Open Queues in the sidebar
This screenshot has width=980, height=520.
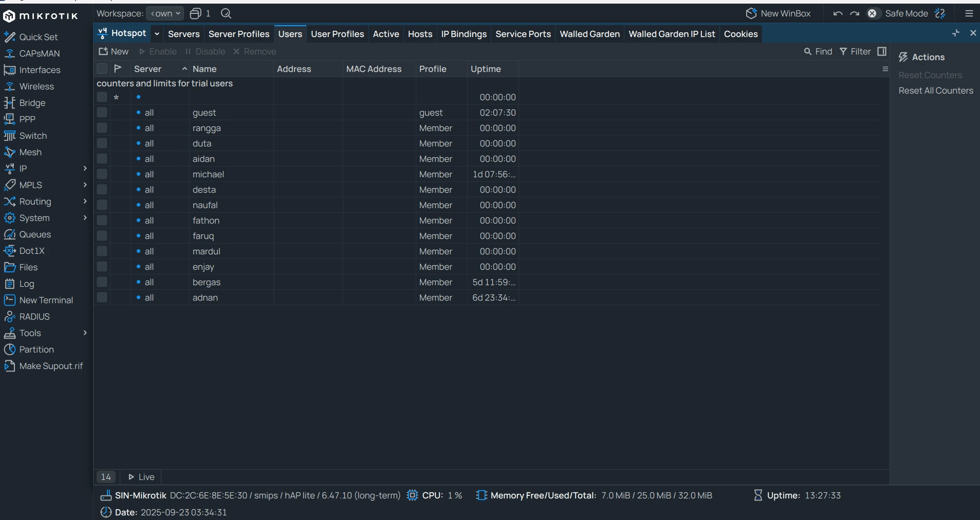[35, 234]
